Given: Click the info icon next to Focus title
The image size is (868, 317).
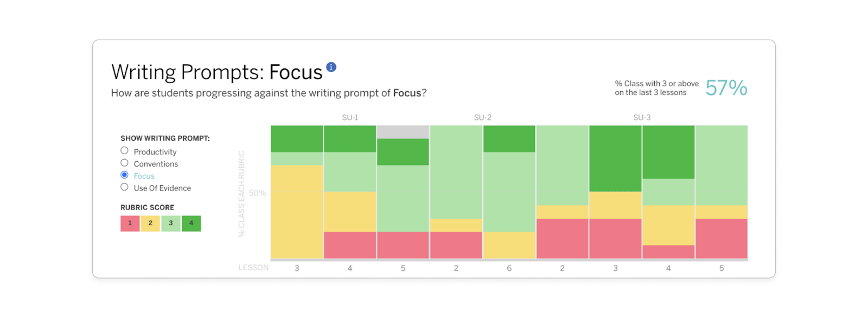Looking at the screenshot, I should 331,66.
